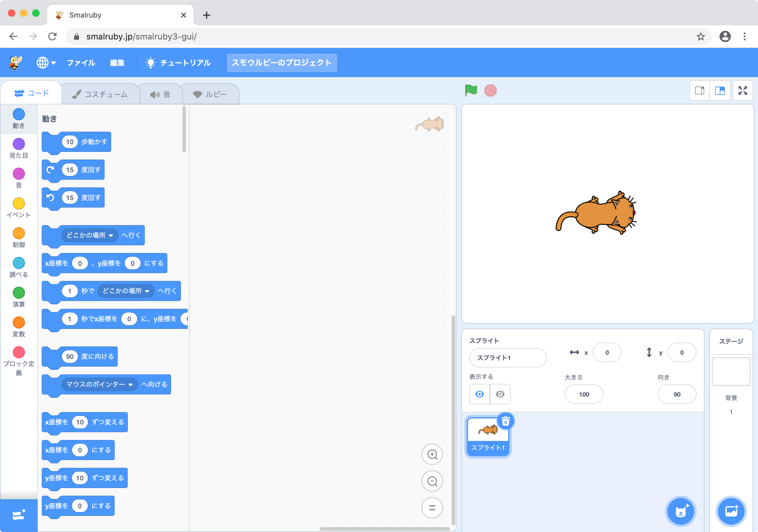
Task: Select the 動き blocks category
Action: [19, 119]
